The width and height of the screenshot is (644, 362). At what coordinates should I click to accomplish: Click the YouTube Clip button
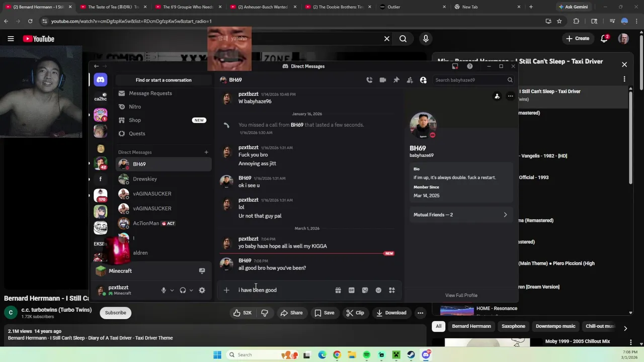click(355, 313)
